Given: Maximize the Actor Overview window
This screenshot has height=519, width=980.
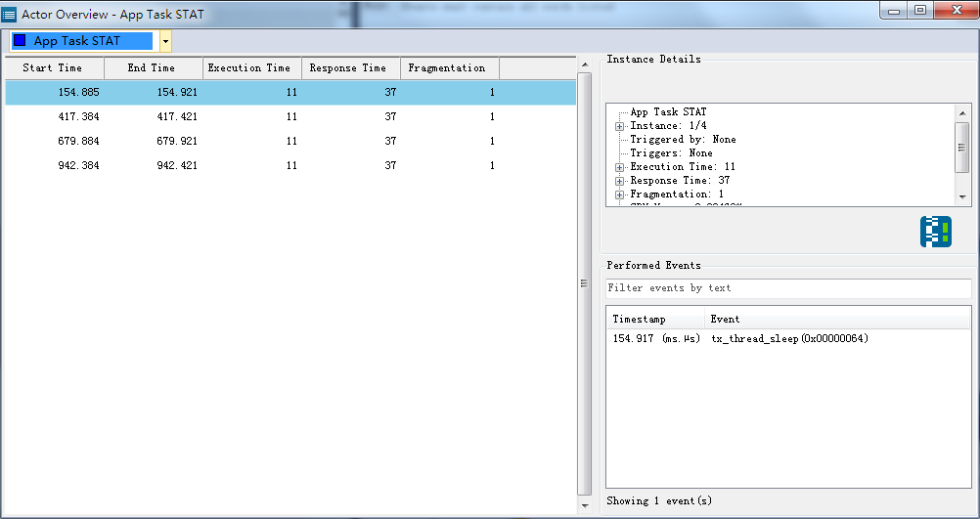Looking at the screenshot, I should (x=920, y=10).
